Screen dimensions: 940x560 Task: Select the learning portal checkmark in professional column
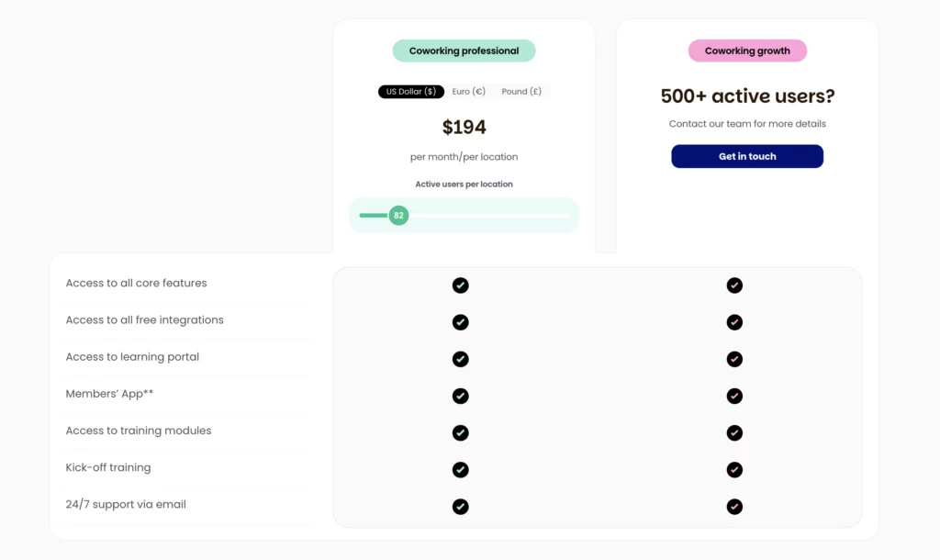460,359
